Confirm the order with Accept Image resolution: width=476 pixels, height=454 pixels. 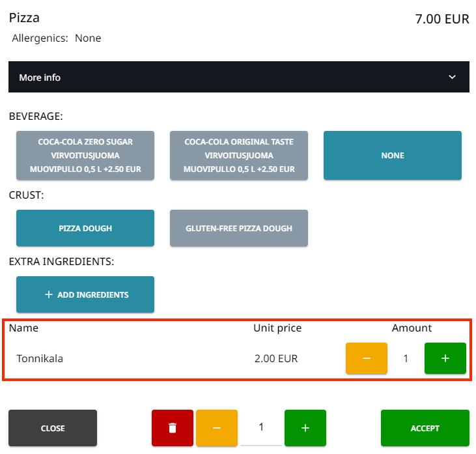coord(425,428)
